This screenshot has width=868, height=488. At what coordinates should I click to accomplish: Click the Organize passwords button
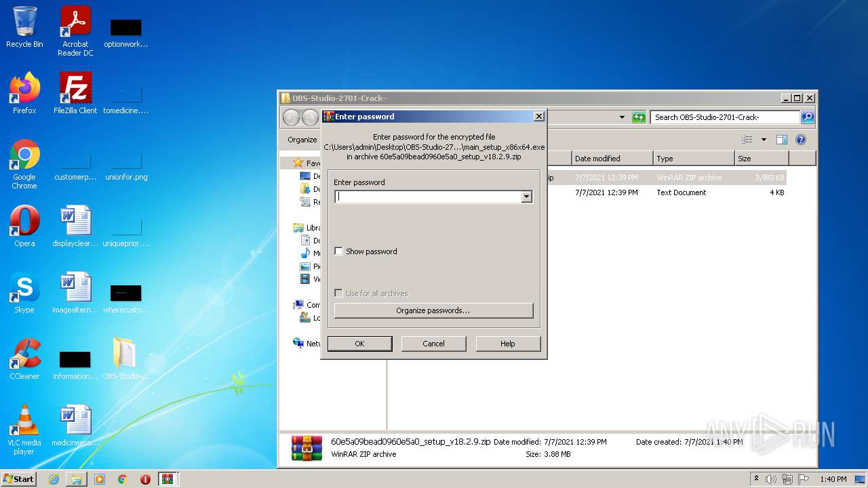433,310
